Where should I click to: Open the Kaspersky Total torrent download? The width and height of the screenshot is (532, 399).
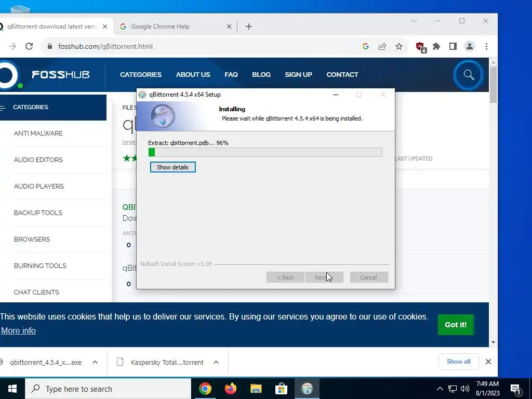pyautogui.click(x=167, y=362)
